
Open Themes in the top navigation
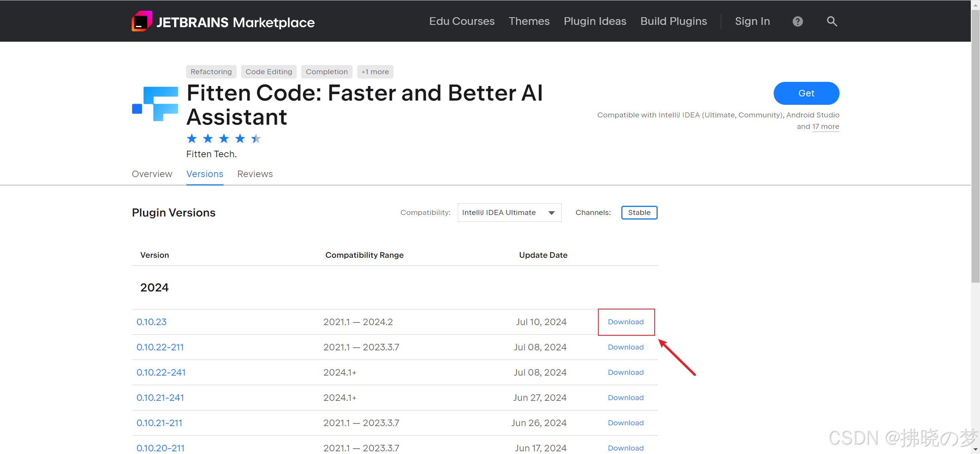tap(529, 21)
